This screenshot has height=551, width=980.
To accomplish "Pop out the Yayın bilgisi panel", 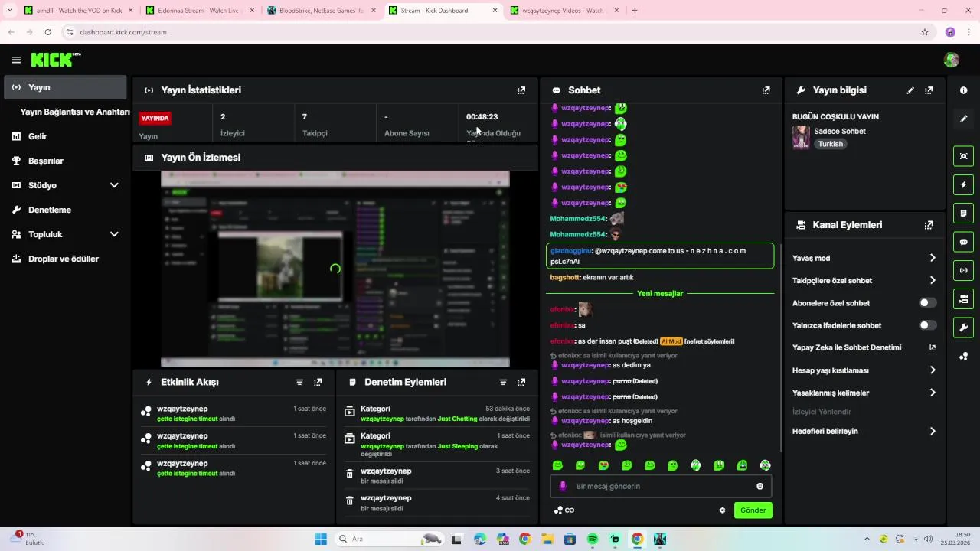I will point(929,90).
